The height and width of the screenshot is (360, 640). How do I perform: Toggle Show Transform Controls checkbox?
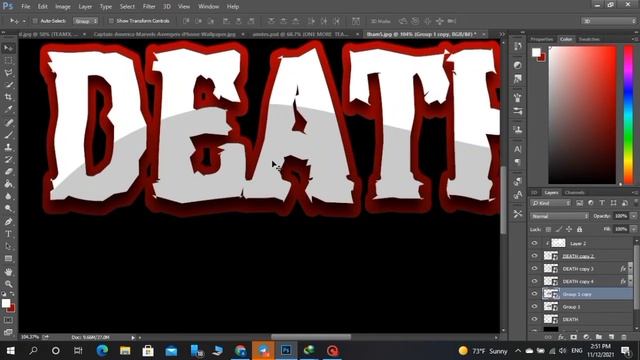(111, 21)
